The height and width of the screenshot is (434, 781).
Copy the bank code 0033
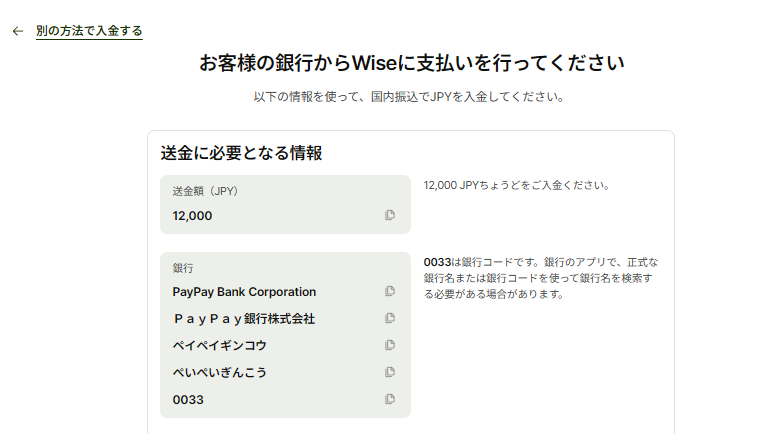click(390, 399)
